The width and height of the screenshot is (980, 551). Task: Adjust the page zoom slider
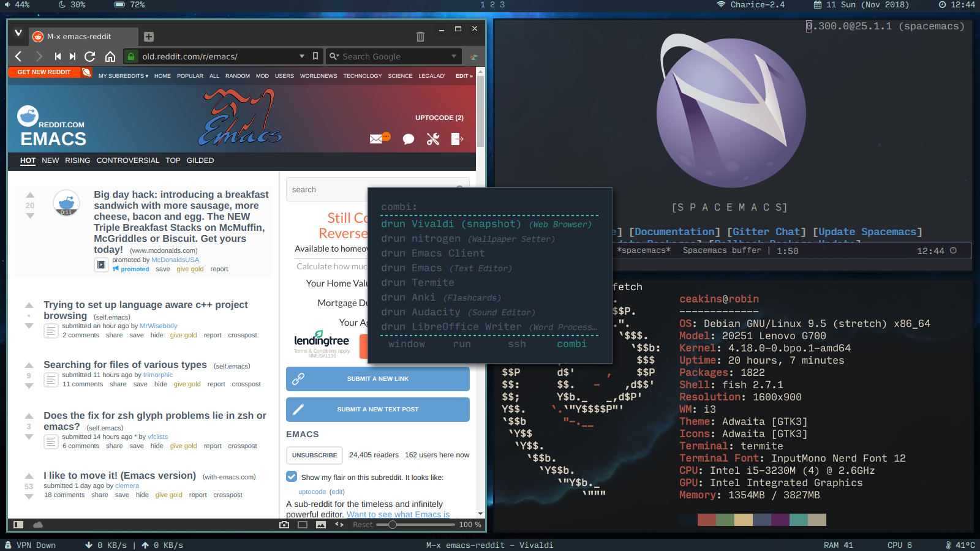coord(393,525)
